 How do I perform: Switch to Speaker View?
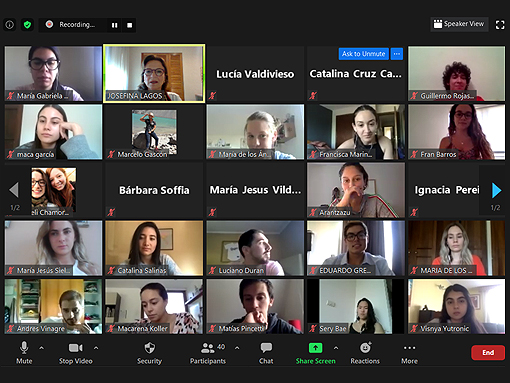[459, 24]
